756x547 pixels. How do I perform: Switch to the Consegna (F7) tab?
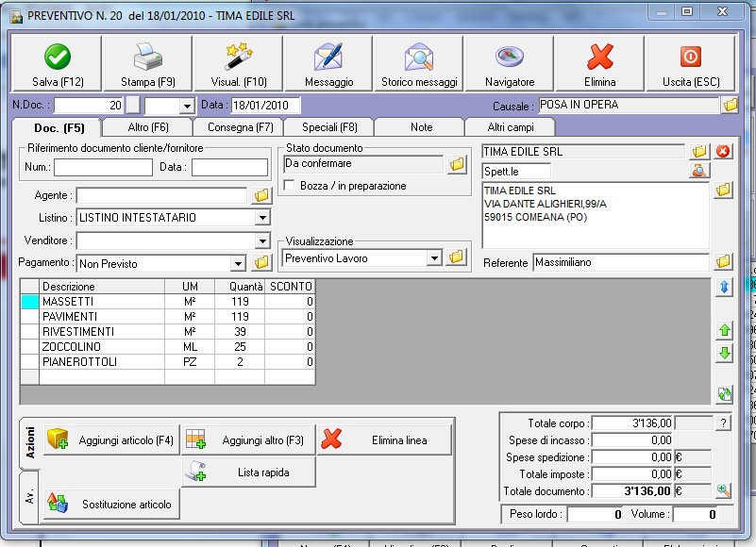pos(238,127)
